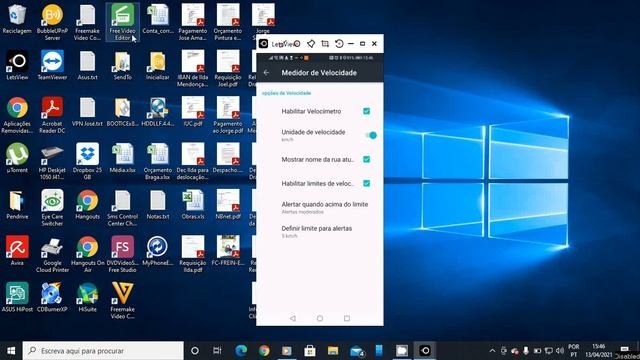Open Task View on taskbar
The height and width of the screenshot is (360, 640).
tap(217, 351)
